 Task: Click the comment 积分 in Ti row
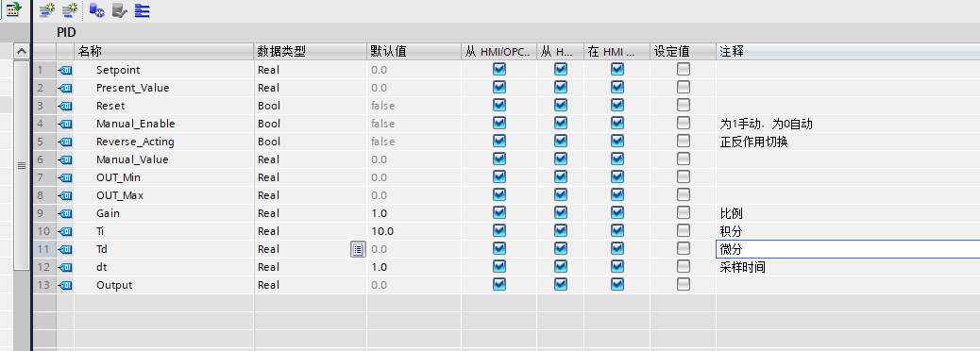[732, 232]
